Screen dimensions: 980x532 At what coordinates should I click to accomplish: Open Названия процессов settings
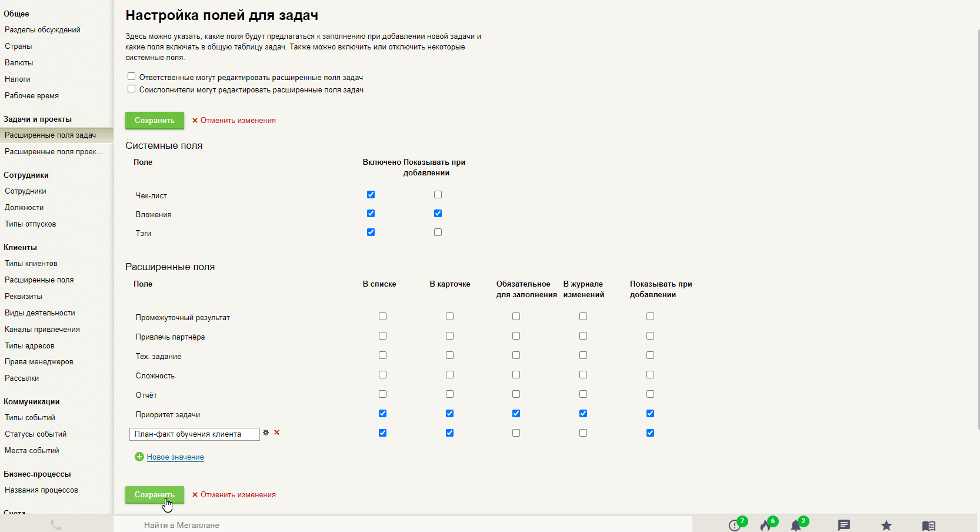point(41,490)
